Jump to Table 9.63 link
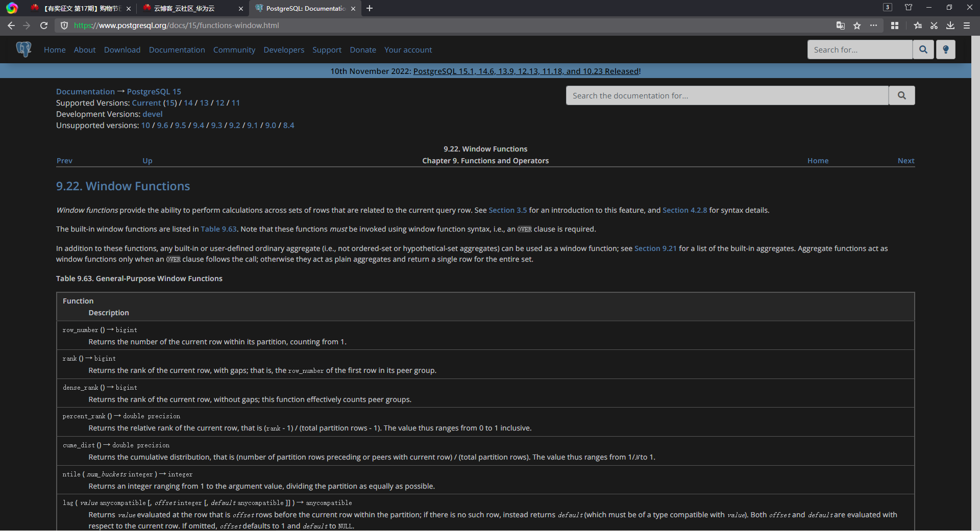 click(218, 229)
